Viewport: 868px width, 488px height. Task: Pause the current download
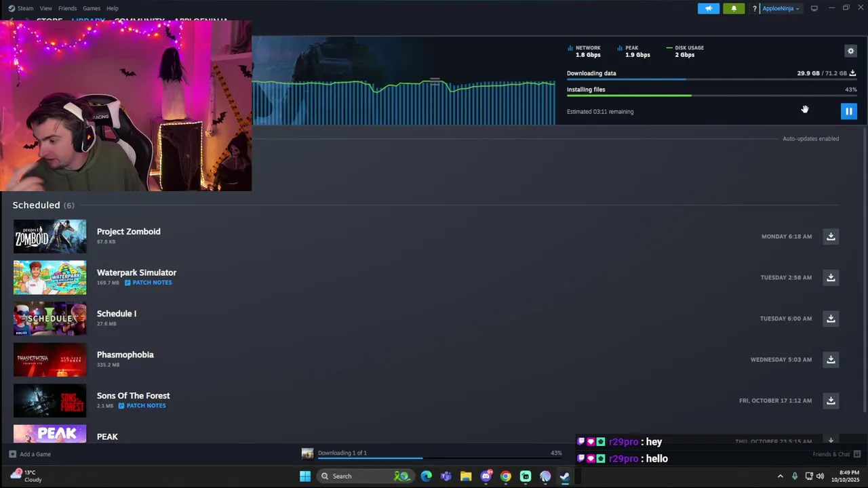[848, 111]
